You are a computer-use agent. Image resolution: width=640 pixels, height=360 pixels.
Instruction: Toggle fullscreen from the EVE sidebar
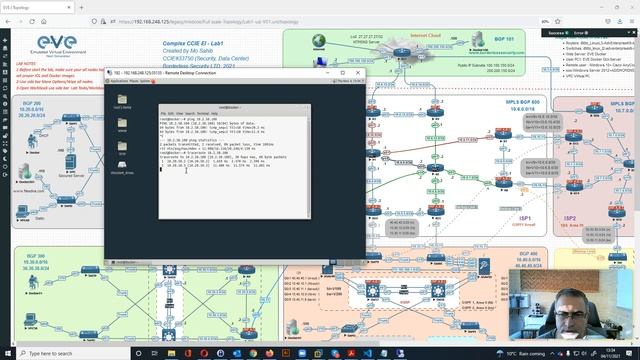[x=5, y=143]
